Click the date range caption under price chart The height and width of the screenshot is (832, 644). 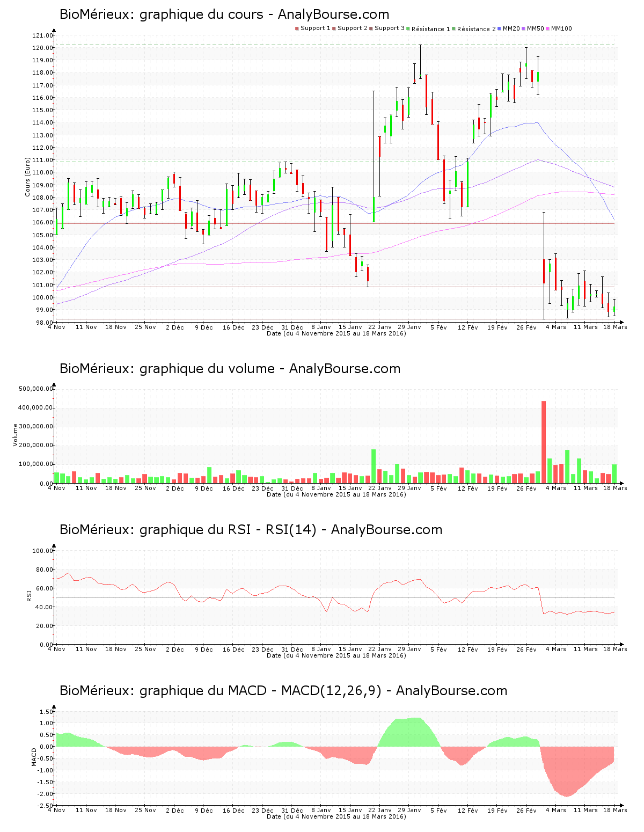point(336,333)
